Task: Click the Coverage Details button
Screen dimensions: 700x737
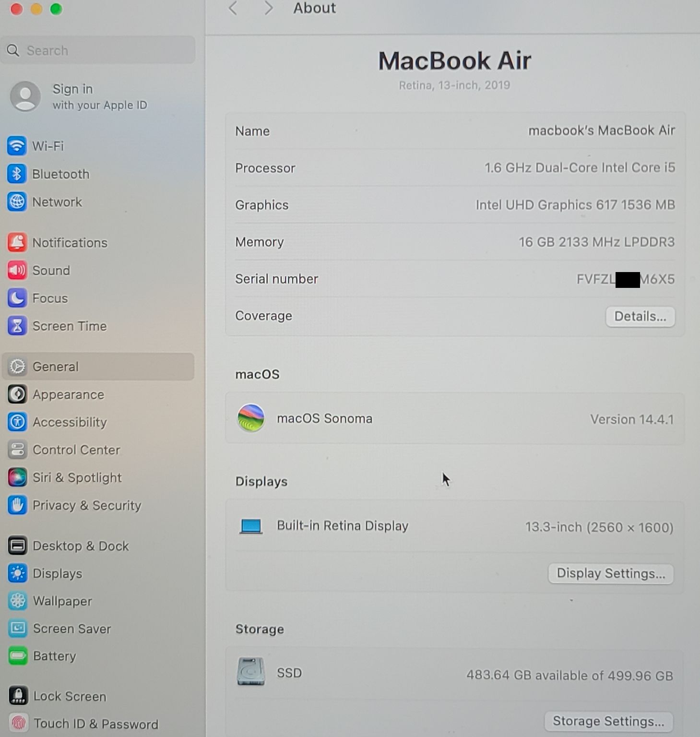Action: pos(640,317)
